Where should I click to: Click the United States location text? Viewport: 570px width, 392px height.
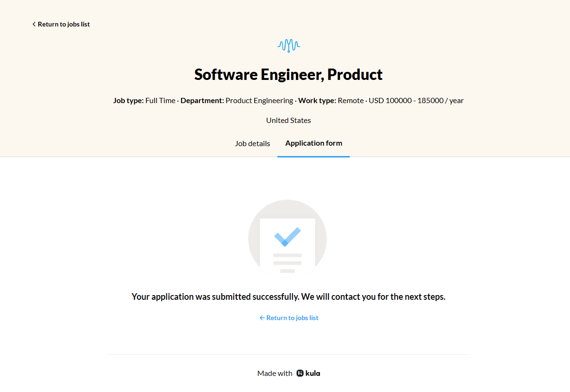coord(288,121)
